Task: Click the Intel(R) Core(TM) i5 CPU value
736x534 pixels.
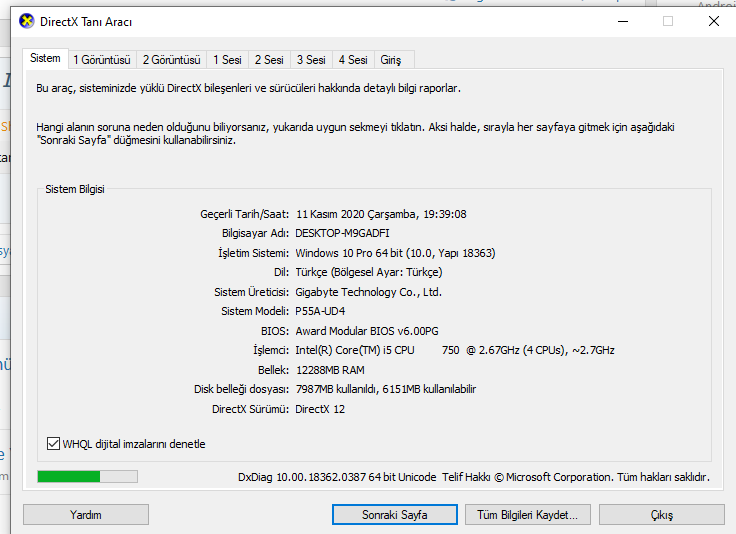Action: pos(455,351)
